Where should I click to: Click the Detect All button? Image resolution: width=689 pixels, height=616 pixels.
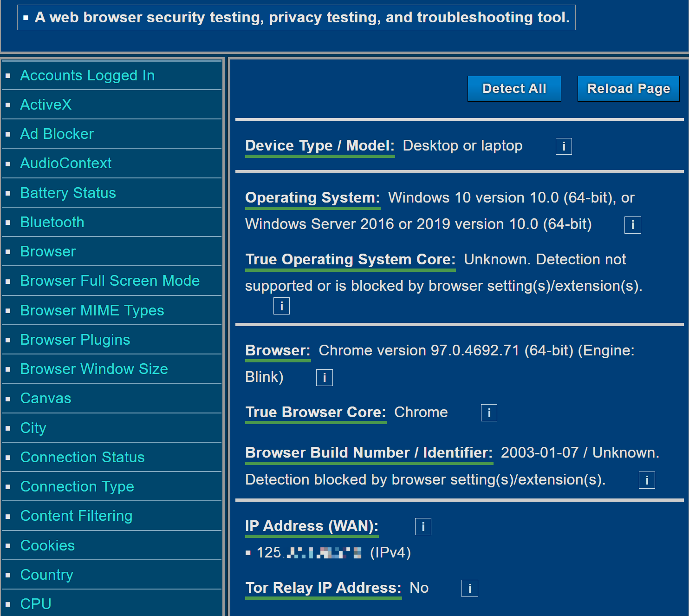pos(514,89)
